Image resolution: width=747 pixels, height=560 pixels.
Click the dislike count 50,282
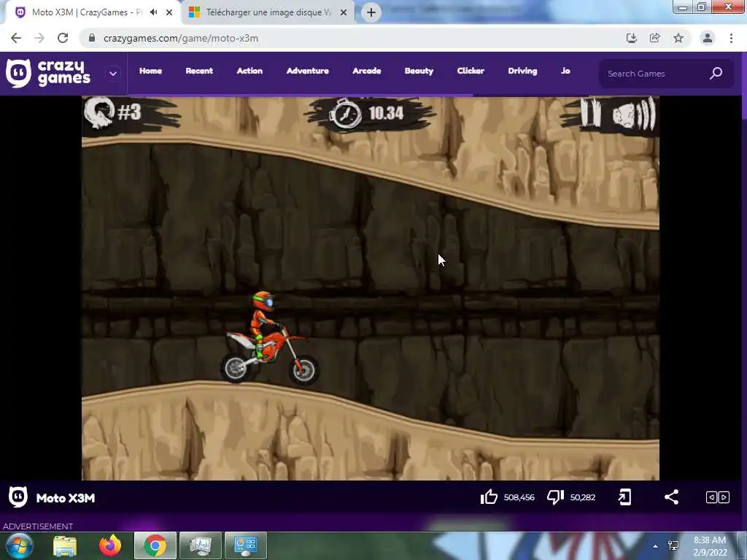pyautogui.click(x=583, y=497)
